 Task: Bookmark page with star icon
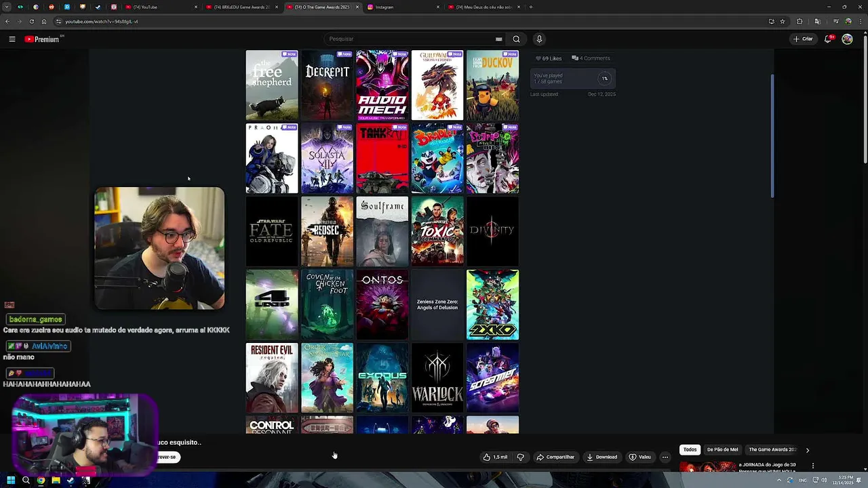coord(783,22)
